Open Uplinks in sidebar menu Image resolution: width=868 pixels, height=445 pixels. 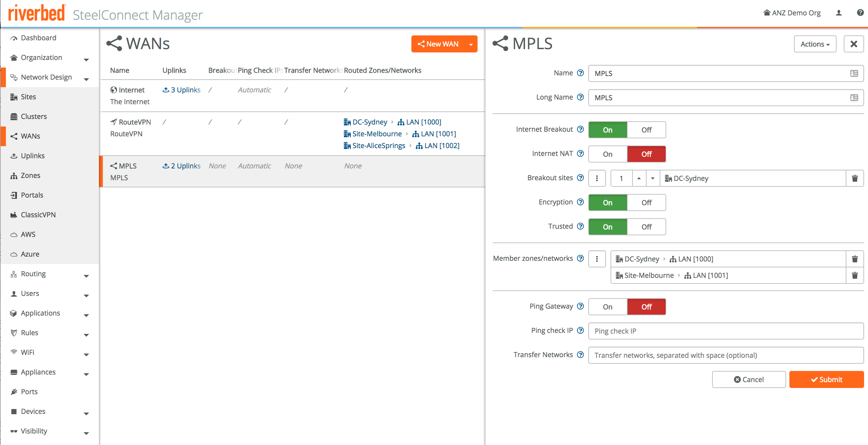tap(32, 156)
